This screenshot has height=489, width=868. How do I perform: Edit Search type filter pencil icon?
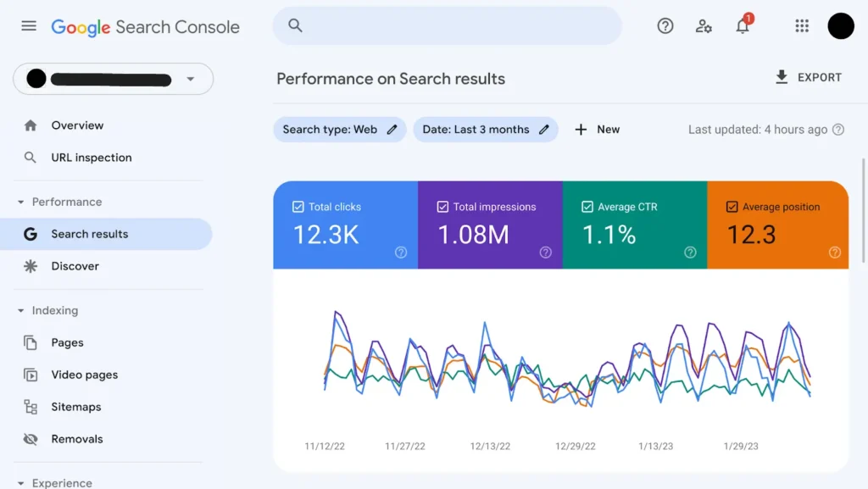(x=392, y=130)
